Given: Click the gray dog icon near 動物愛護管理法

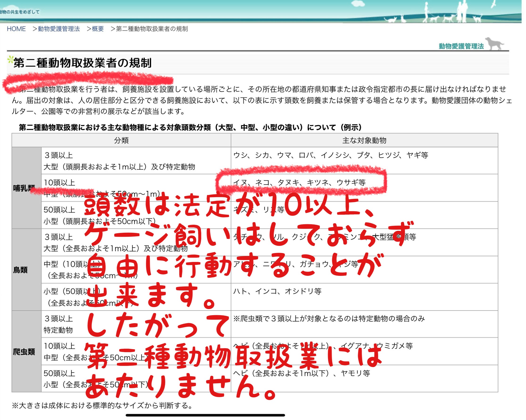Looking at the screenshot, I should tap(494, 44).
